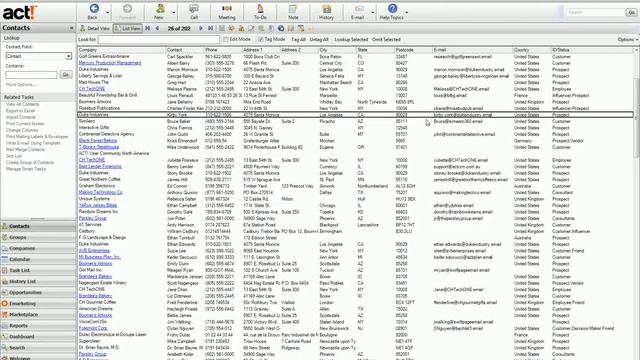The height and width of the screenshot is (360, 640).
Task: Open Search in navigation bar
Action: click(38, 347)
